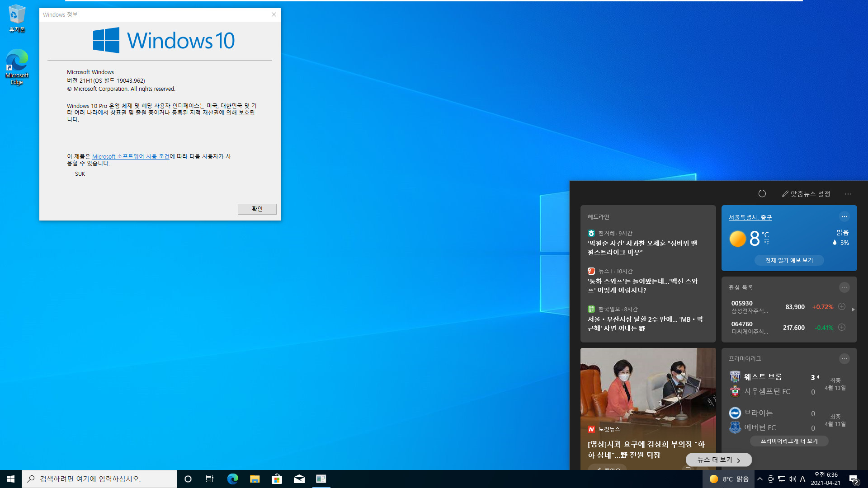Open Microsoft 소프트웨어 사용 조건 link
This screenshot has width=868, height=488.
[131, 156]
